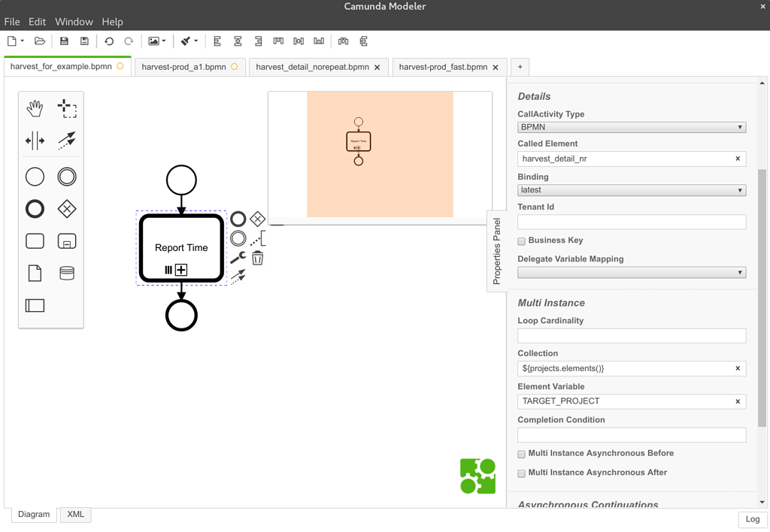Select the Create gateway tool
The image size is (770, 532).
point(67,208)
